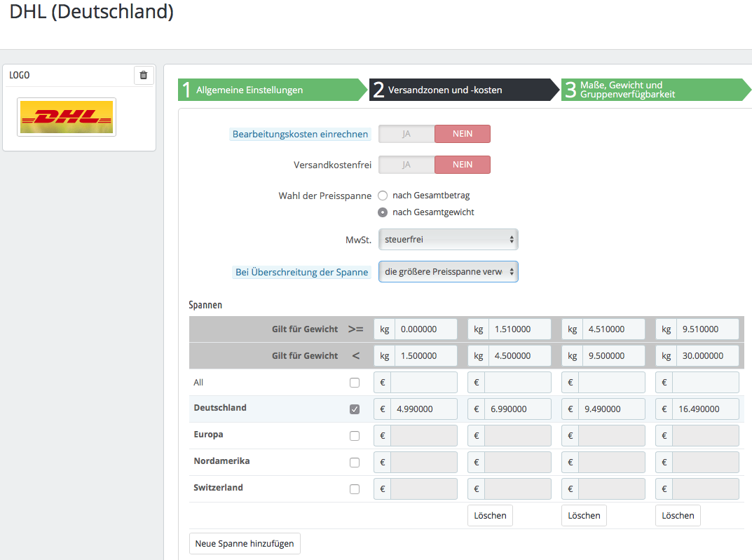This screenshot has height=560, width=752.
Task: Go to step 1 Allgemeine Einstellungen
Action: (x=273, y=90)
